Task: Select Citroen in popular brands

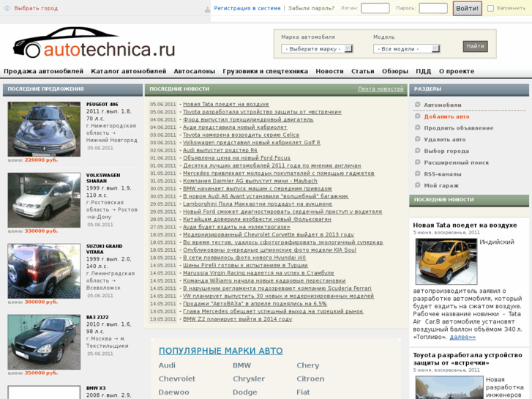Action: [310, 379]
